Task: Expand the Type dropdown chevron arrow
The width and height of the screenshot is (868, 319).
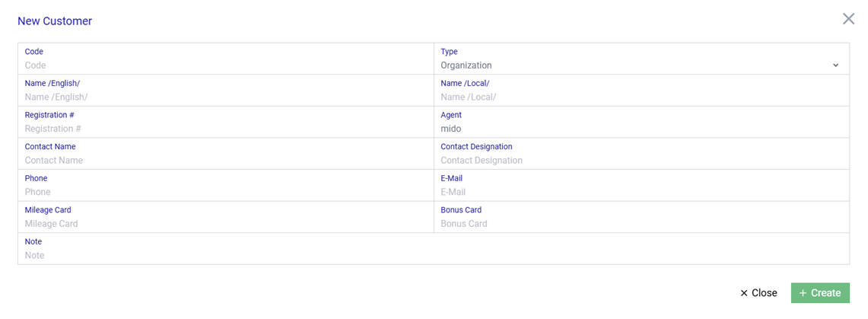Action: pos(835,65)
